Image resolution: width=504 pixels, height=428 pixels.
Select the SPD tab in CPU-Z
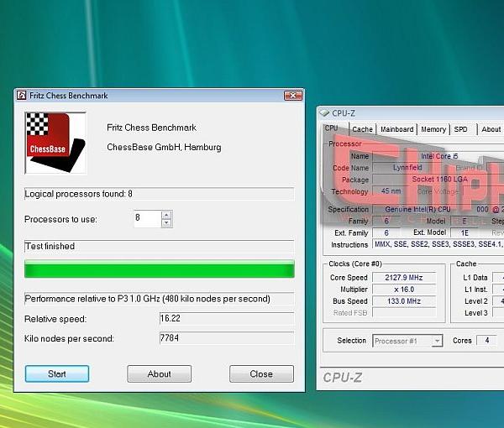pos(460,129)
